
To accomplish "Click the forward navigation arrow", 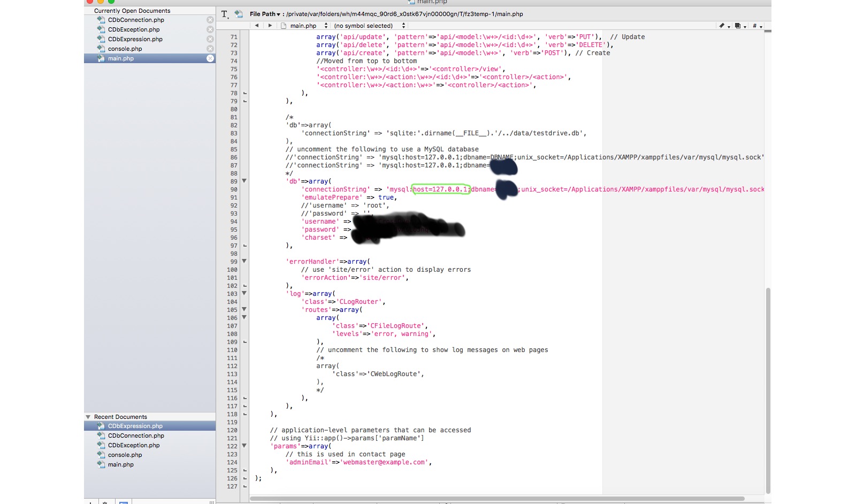I will tap(270, 25).
